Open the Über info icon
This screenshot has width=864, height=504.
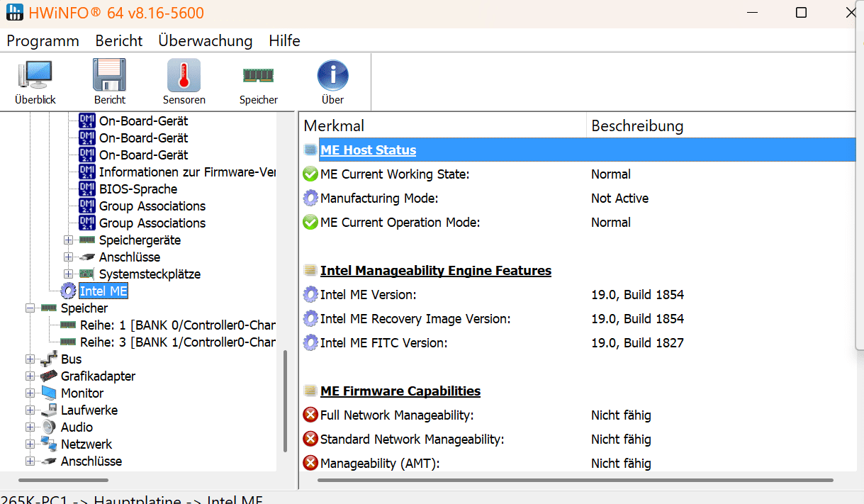click(x=332, y=75)
